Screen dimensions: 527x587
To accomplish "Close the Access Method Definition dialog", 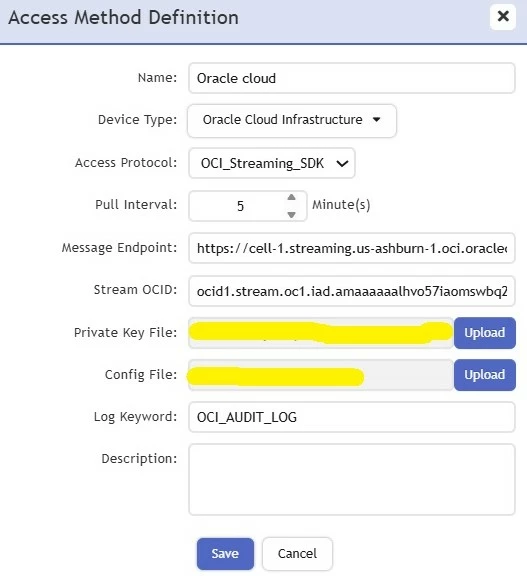I will point(503,17).
